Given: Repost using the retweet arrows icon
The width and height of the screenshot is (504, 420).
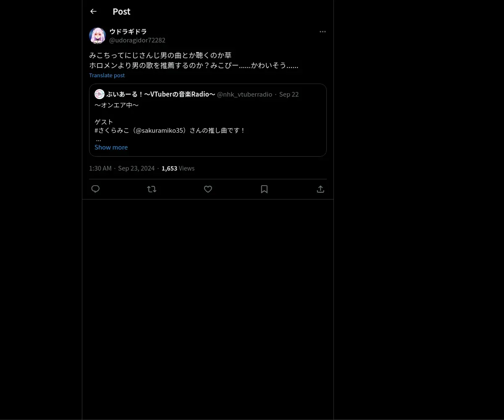Looking at the screenshot, I should pos(152,189).
